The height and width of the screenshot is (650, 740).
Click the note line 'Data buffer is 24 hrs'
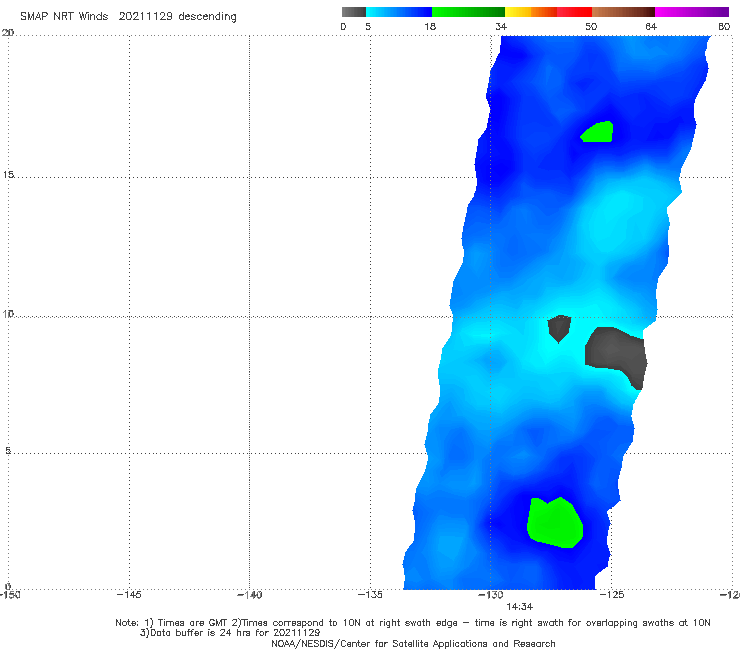(x=230, y=633)
